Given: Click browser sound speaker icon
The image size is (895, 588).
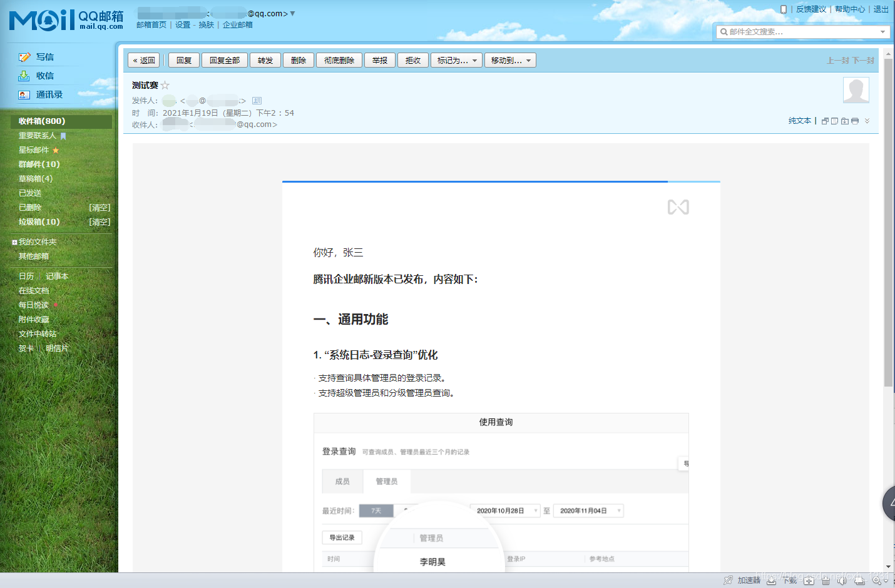Looking at the screenshot, I should [x=842, y=580].
